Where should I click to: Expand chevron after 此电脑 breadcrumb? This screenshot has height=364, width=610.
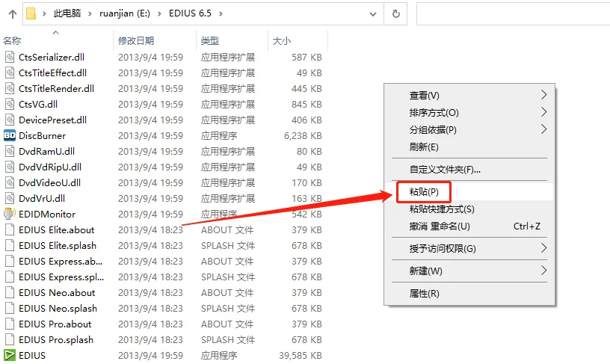point(90,13)
